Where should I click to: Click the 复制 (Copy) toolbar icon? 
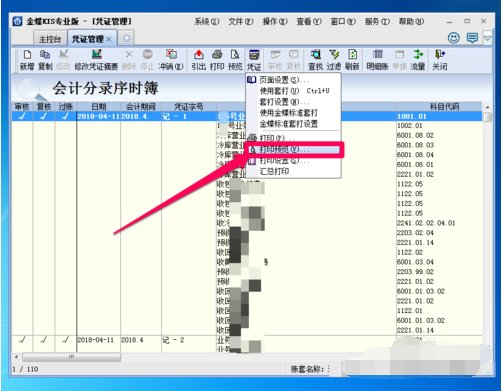(45, 60)
